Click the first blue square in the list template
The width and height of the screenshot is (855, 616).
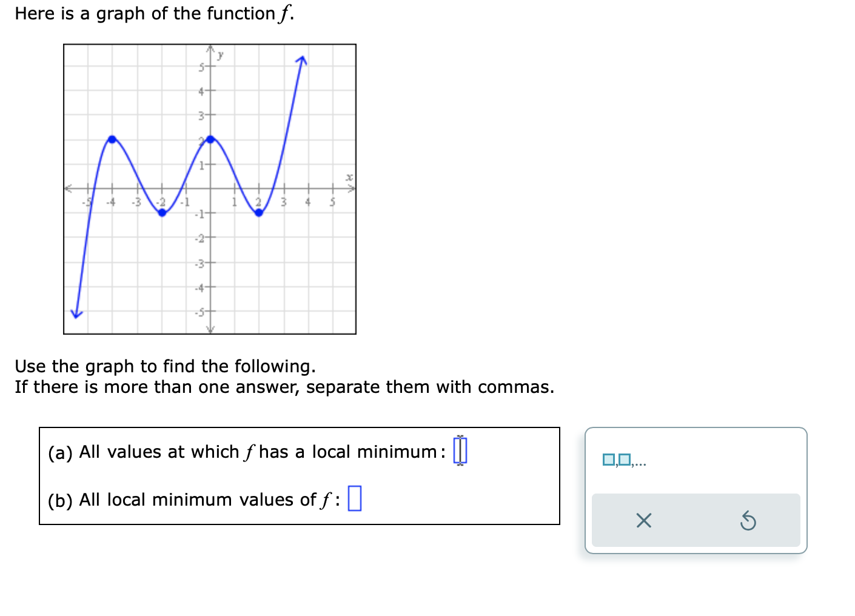608,459
